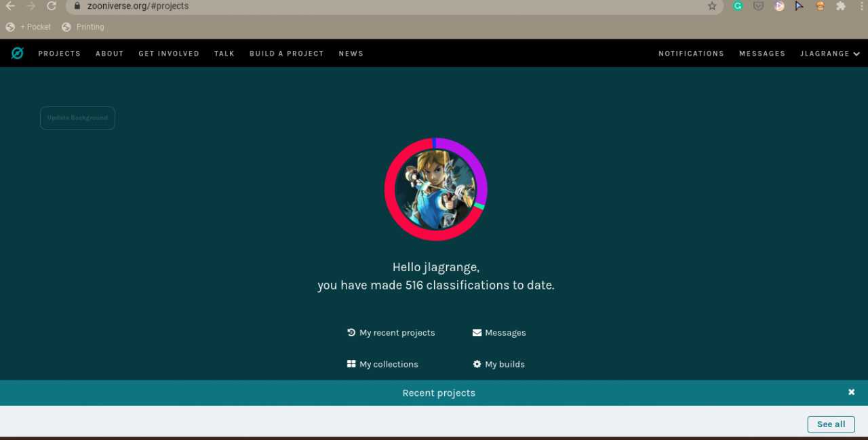Click the mushroom extension icon
This screenshot has height=440, width=868.
(821, 6)
